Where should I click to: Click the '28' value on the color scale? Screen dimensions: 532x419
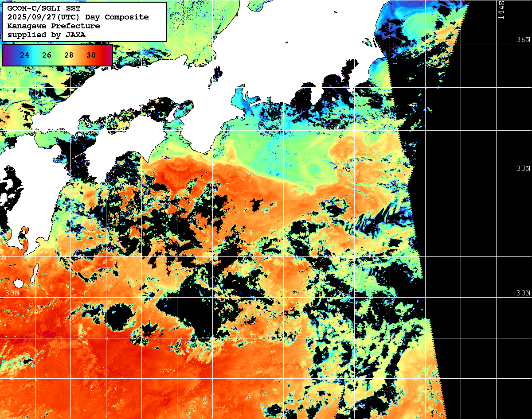coord(69,55)
